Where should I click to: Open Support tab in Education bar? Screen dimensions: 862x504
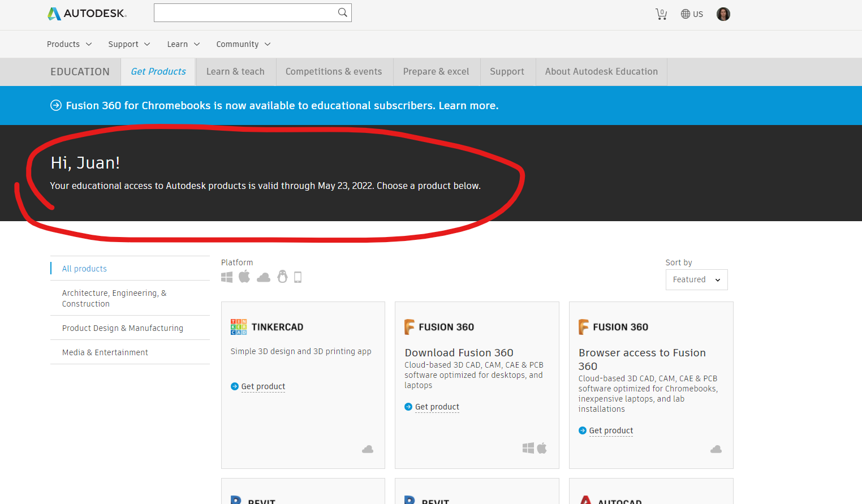click(507, 72)
